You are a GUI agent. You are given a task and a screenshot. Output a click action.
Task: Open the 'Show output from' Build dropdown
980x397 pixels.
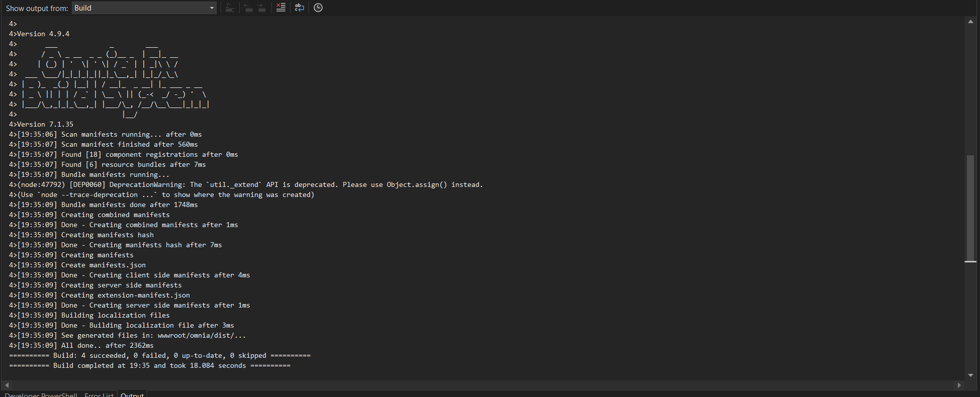tap(144, 8)
